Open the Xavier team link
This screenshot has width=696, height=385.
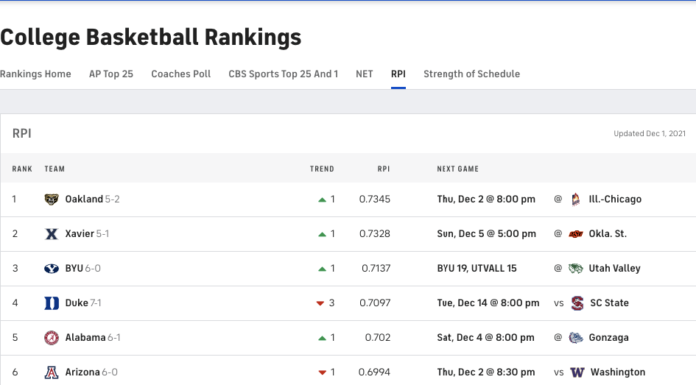coord(79,234)
